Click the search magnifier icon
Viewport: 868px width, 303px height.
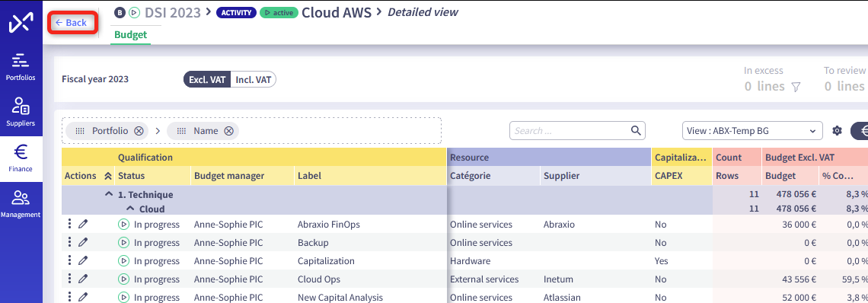click(636, 131)
